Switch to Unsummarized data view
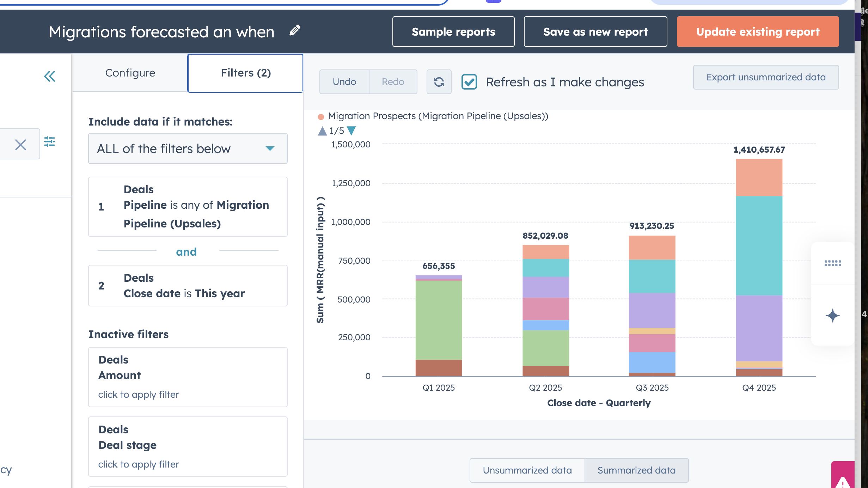Image resolution: width=868 pixels, height=488 pixels. click(x=527, y=470)
